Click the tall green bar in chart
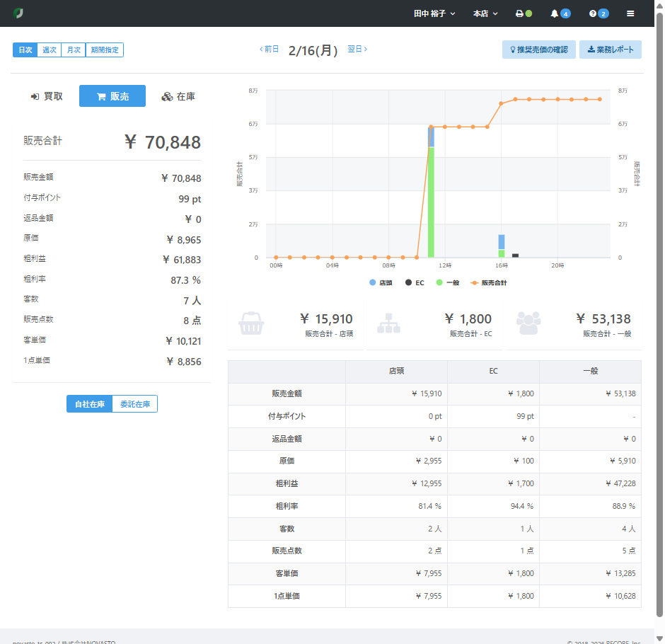This screenshot has height=644, width=665. (431, 205)
